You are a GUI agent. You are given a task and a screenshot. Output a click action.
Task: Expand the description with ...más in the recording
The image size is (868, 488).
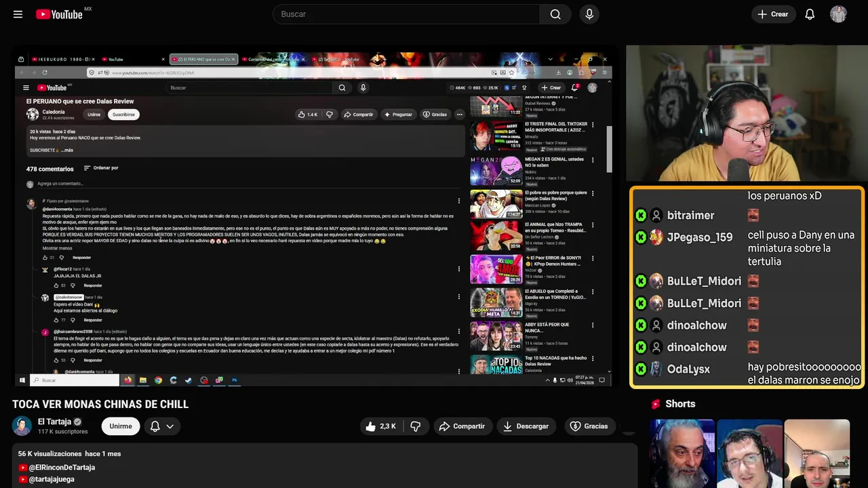(67, 150)
